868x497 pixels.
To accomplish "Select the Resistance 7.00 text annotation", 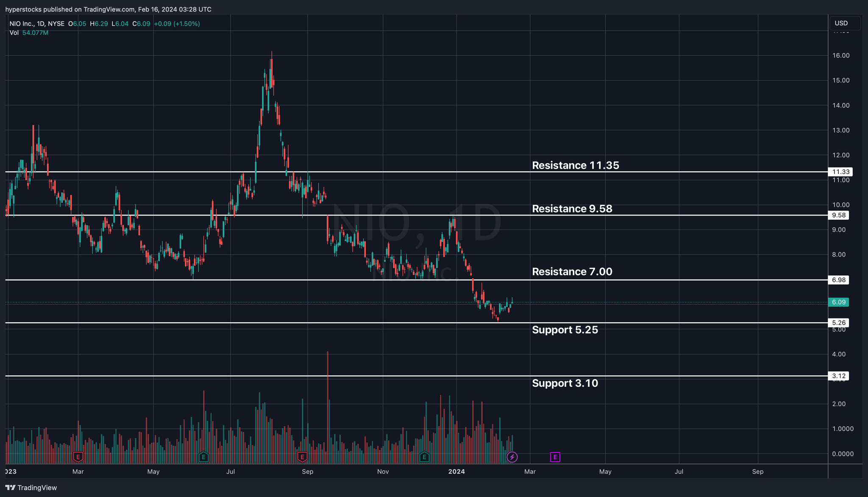I will [572, 272].
